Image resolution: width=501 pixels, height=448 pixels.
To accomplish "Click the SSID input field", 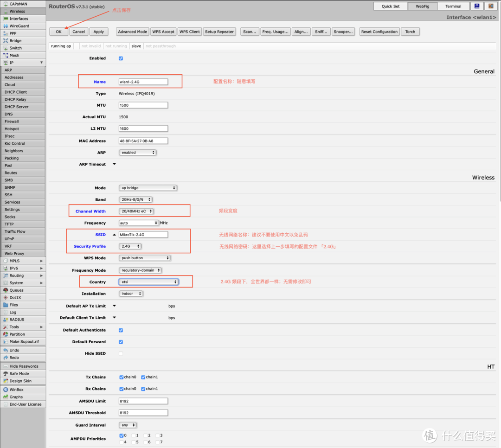I will pos(143,235).
